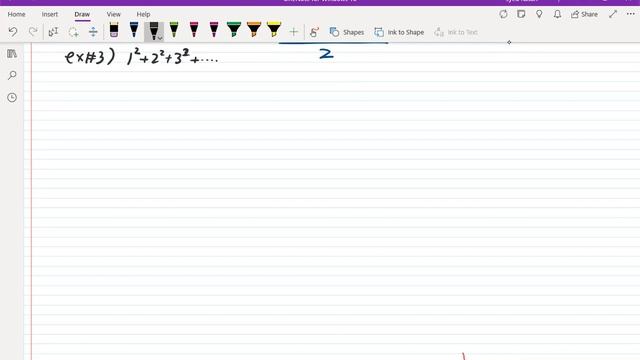Share this notebook
The width and height of the screenshot is (640, 360).
[584, 14]
